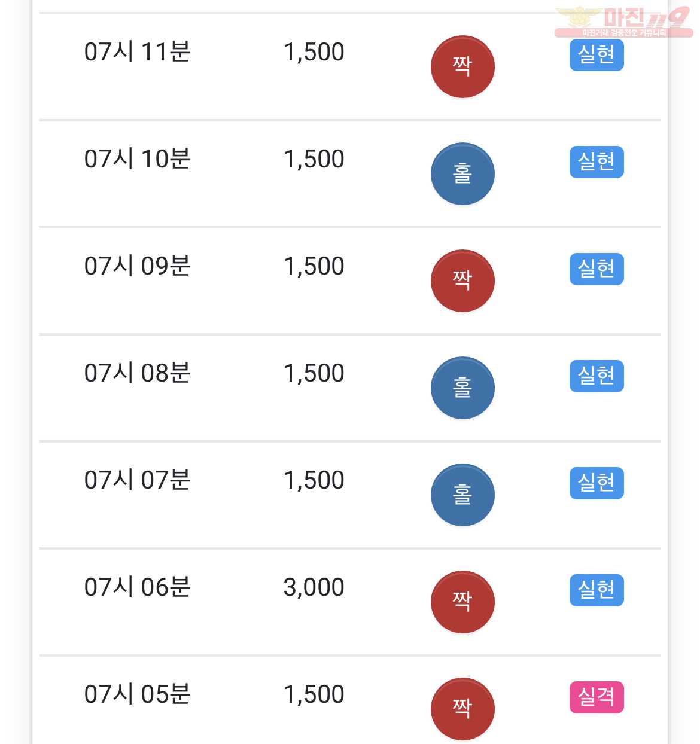Screen dimensions: 700x744
Task: Click the 실현 badge for 07시 11분
Action: [596, 55]
